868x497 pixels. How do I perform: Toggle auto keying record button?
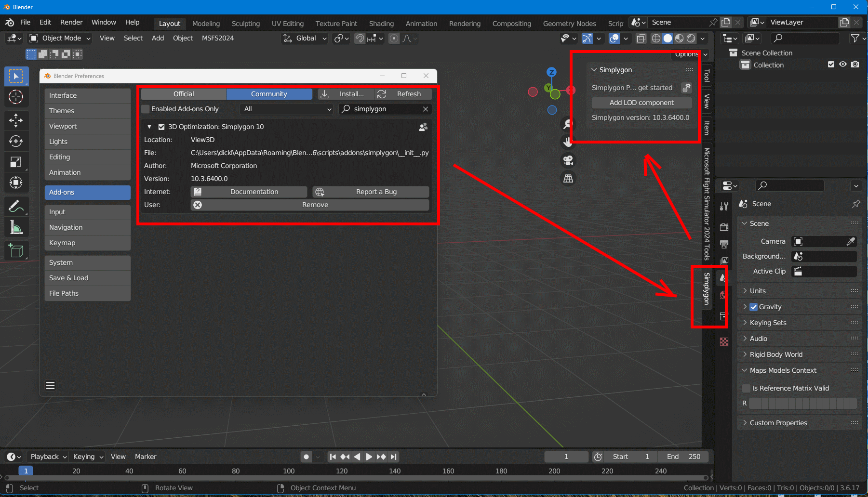(x=306, y=457)
